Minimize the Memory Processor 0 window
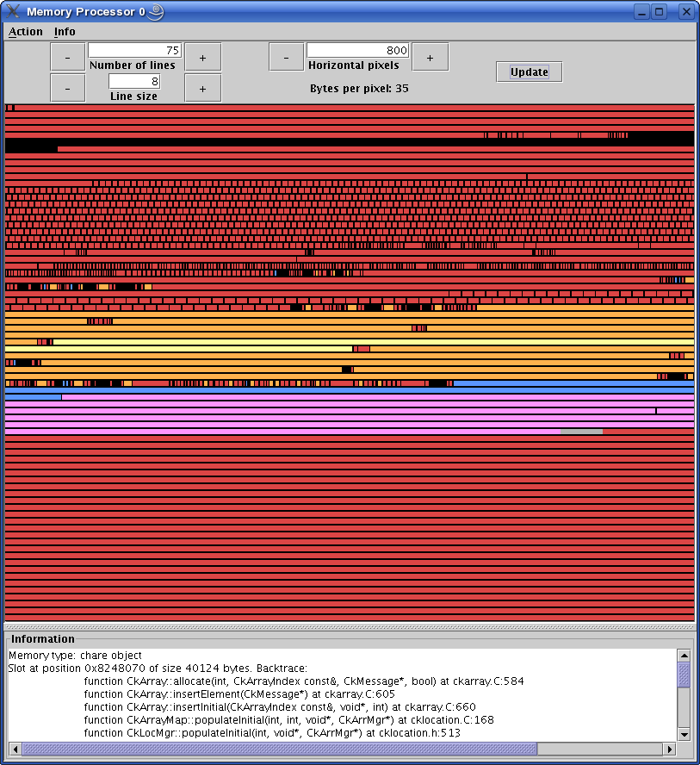Image resolution: width=700 pixels, height=765 pixels. (642, 12)
